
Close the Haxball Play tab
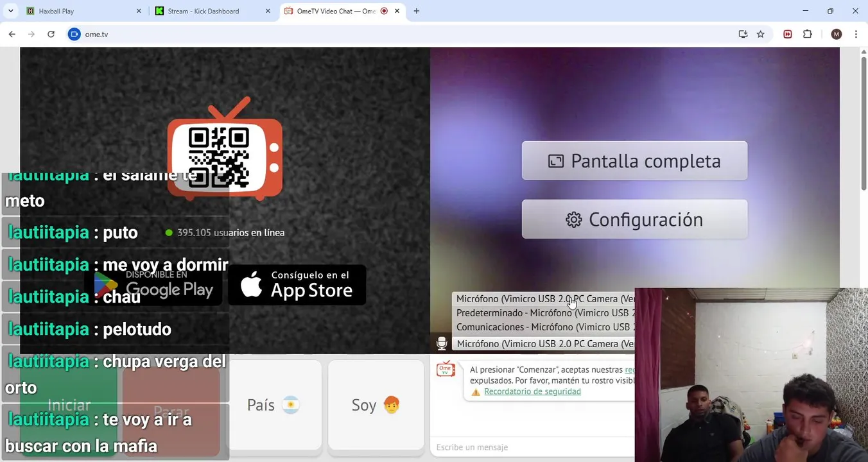coord(139,11)
